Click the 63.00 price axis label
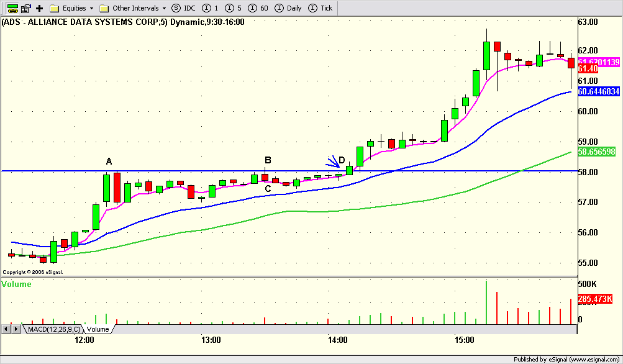The width and height of the screenshot is (623, 364). (588, 22)
